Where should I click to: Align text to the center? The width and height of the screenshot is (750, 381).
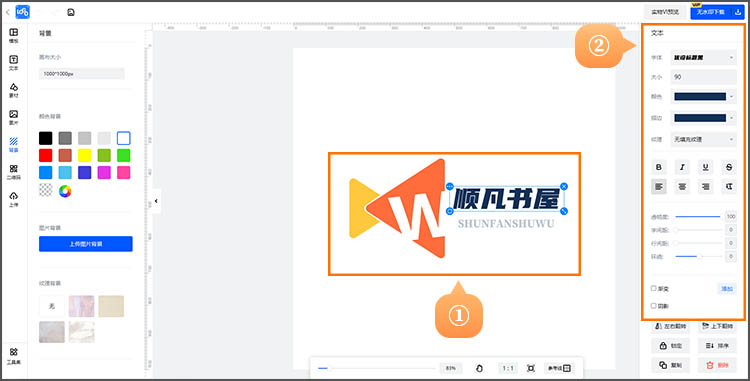pyautogui.click(x=682, y=187)
